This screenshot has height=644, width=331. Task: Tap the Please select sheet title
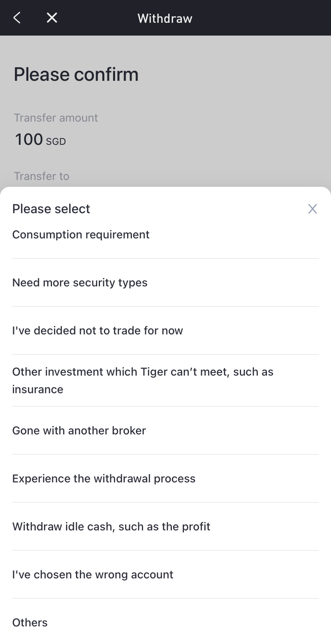(x=51, y=209)
